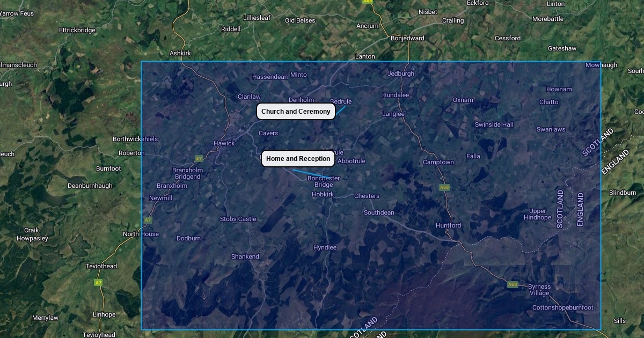Select the Deanburnhaugh place label
This screenshot has width=644, height=338.
click(x=90, y=186)
